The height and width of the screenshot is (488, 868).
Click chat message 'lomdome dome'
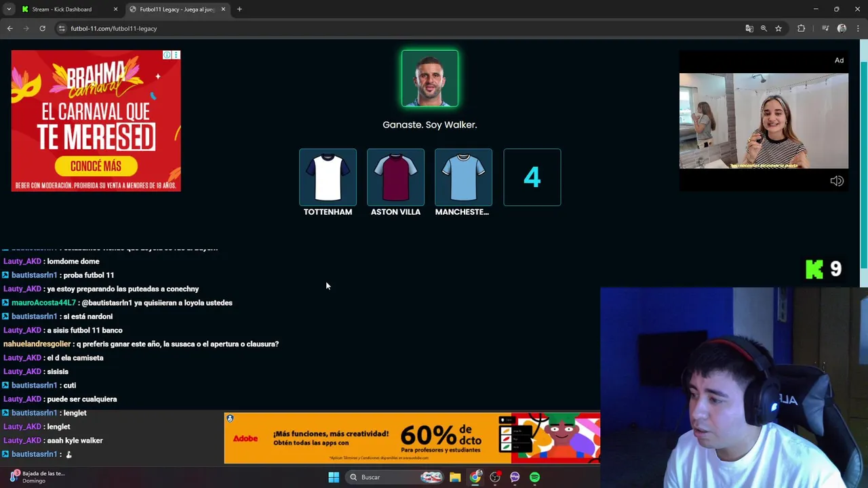[x=73, y=262]
